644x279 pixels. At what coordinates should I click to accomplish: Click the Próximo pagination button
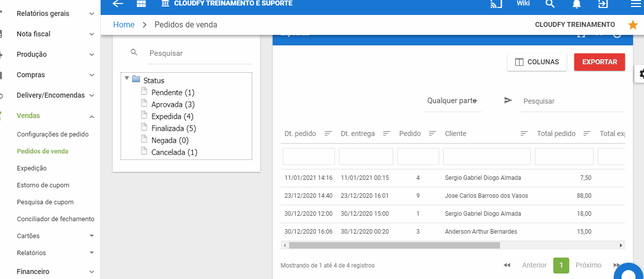point(589,265)
